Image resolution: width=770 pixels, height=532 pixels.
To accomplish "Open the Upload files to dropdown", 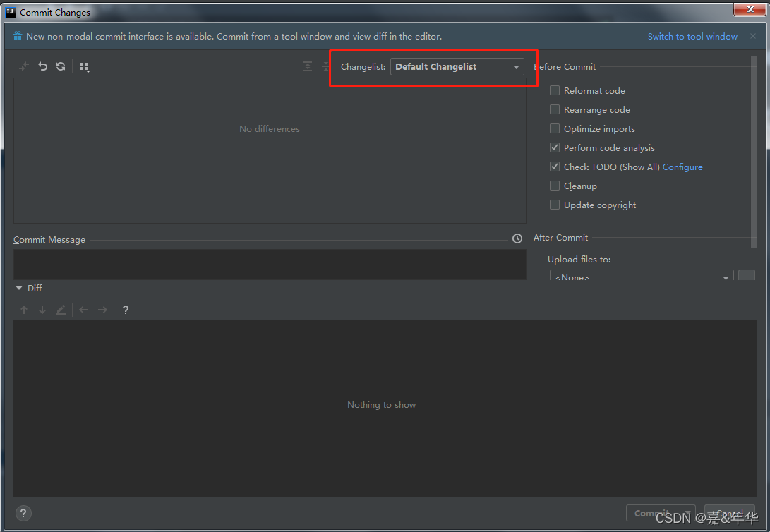I will (642, 275).
